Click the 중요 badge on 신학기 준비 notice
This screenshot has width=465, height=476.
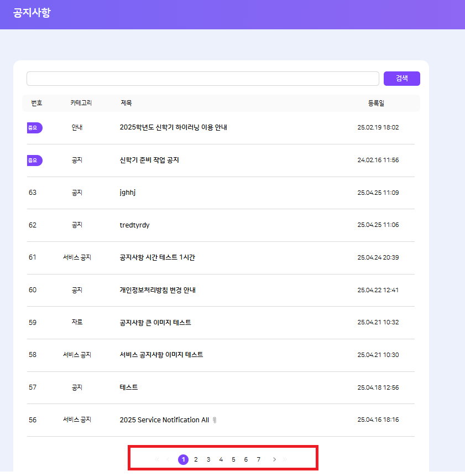[x=34, y=161]
